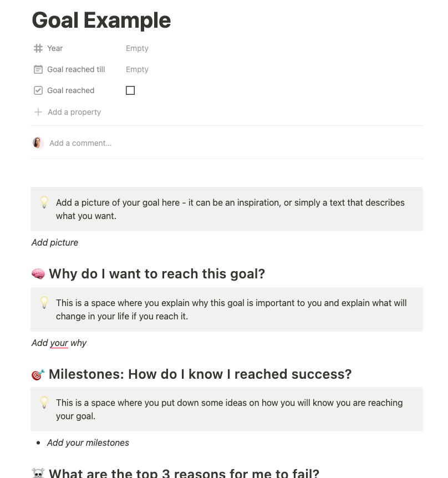The width and height of the screenshot is (448, 478).
Task: Open the empty Year value field
Action: [x=137, y=48]
